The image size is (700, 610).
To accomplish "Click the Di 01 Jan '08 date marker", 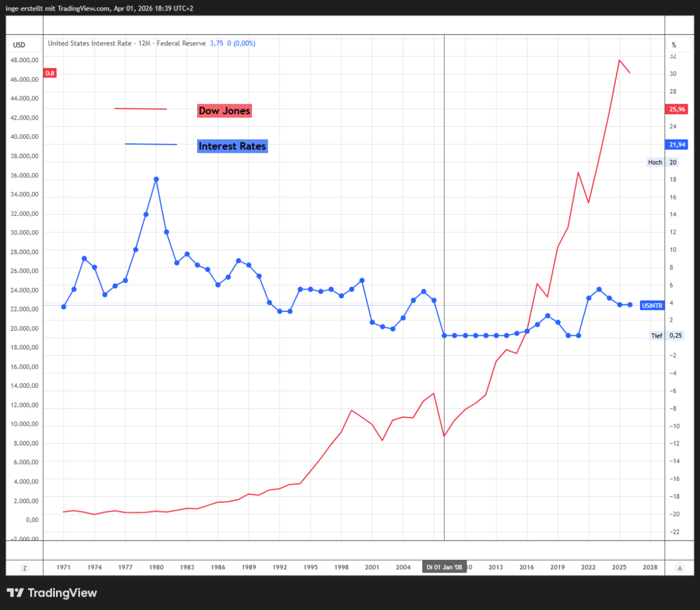I will click(x=444, y=567).
